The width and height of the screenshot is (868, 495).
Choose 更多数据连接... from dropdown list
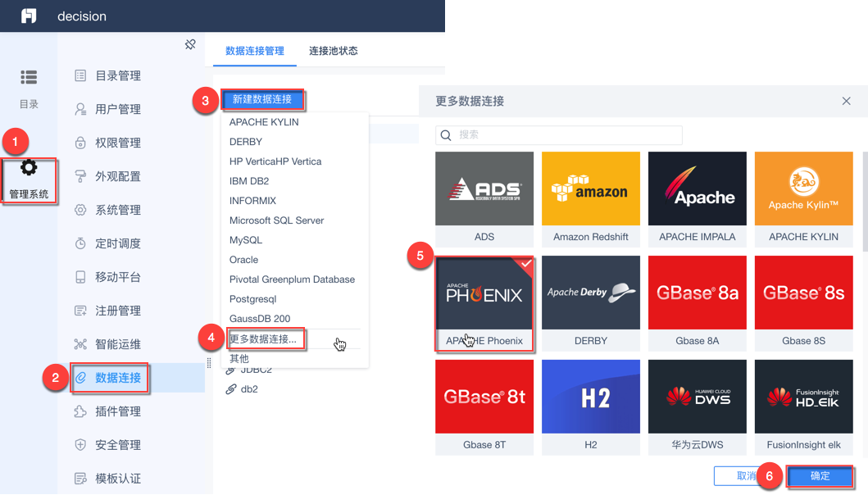[263, 338]
